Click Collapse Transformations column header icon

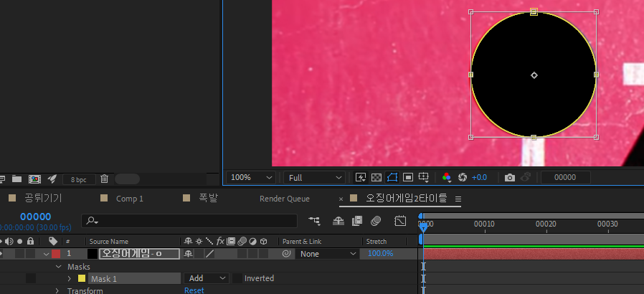click(x=199, y=241)
